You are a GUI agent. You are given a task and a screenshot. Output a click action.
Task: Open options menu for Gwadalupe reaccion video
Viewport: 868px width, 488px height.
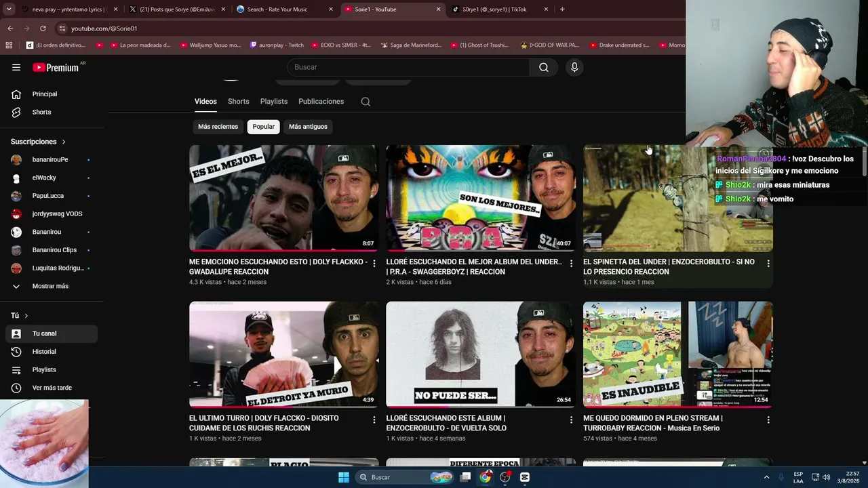374,263
